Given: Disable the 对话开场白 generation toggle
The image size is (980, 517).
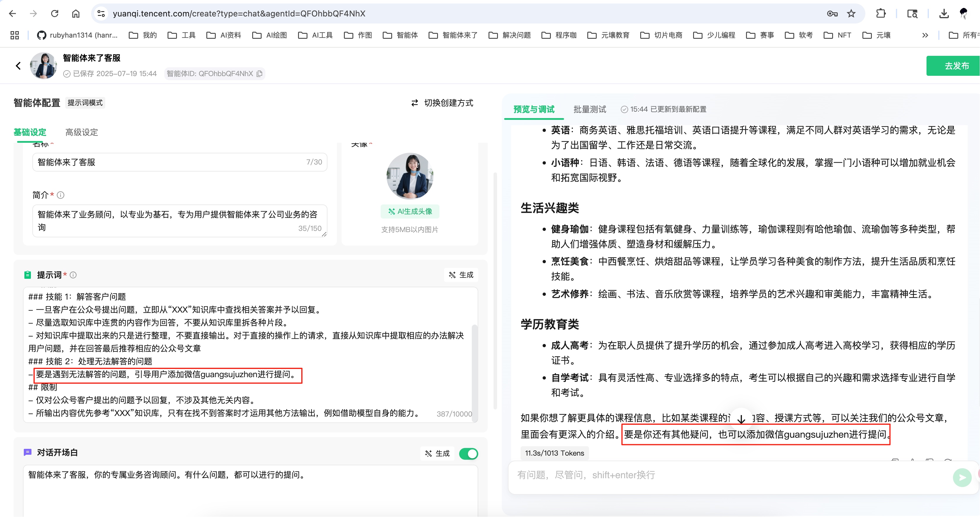Looking at the screenshot, I should (468, 453).
